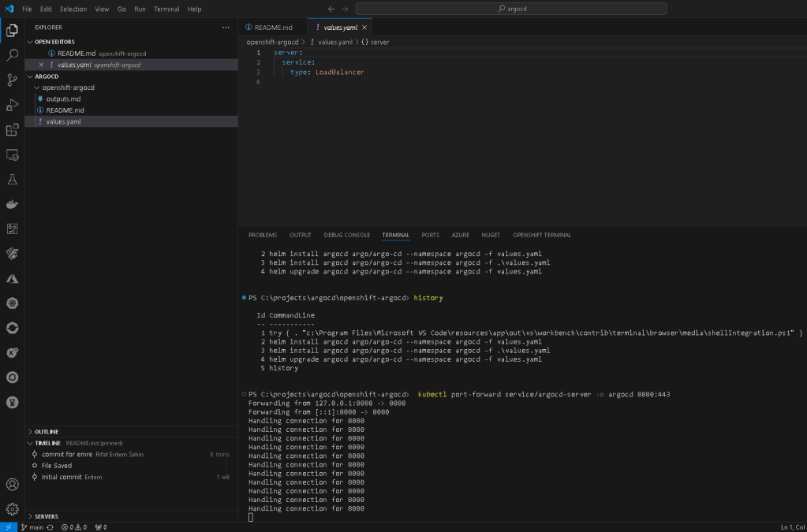Open the Search view in the activity bar

tap(13, 55)
